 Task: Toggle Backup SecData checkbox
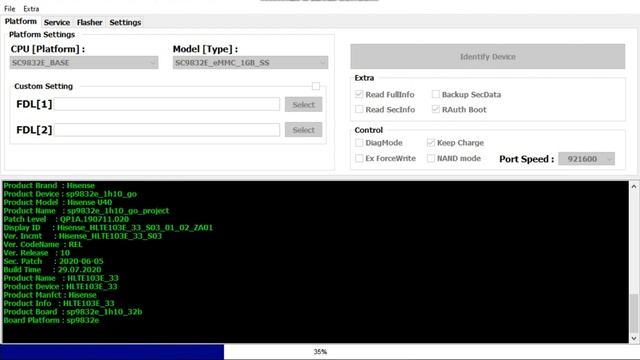[436, 94]
